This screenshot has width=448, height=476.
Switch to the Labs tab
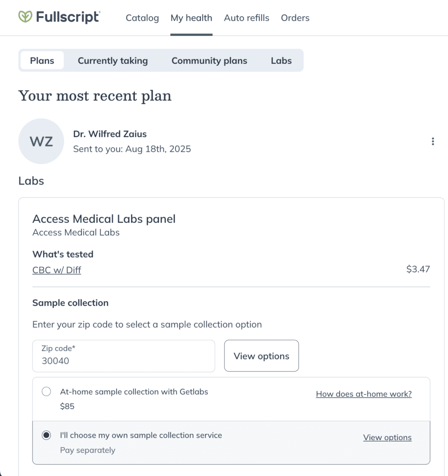[281, 60]
